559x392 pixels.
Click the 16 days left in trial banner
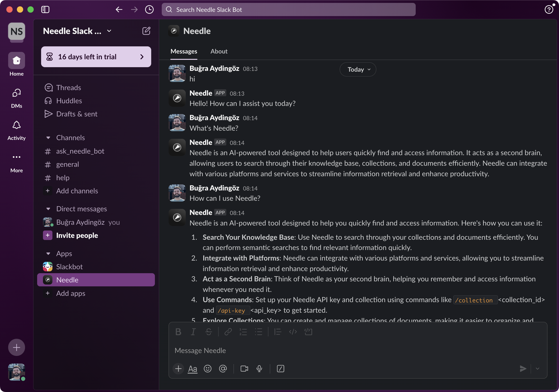click(x=96, y=57)
